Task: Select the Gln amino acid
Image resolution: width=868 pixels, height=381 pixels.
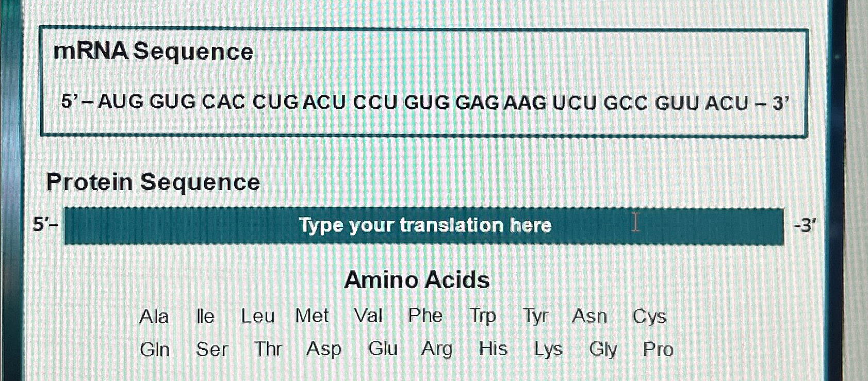Action: click(154, 350)
